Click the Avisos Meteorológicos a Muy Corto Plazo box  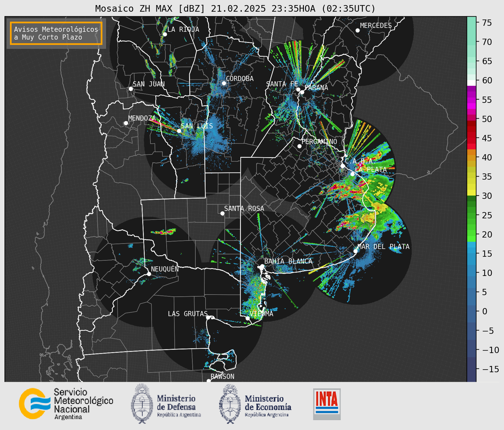pos(56,33)
